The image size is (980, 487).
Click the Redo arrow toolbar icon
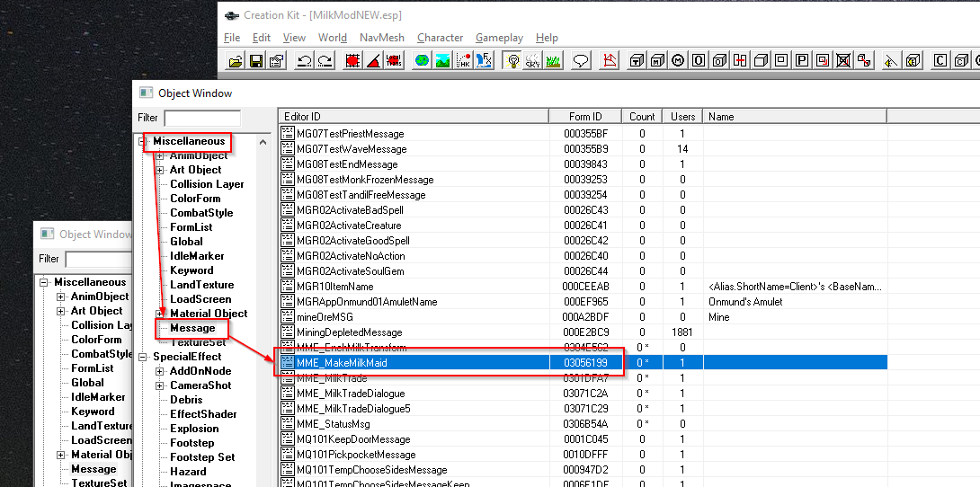coord(325,61)
